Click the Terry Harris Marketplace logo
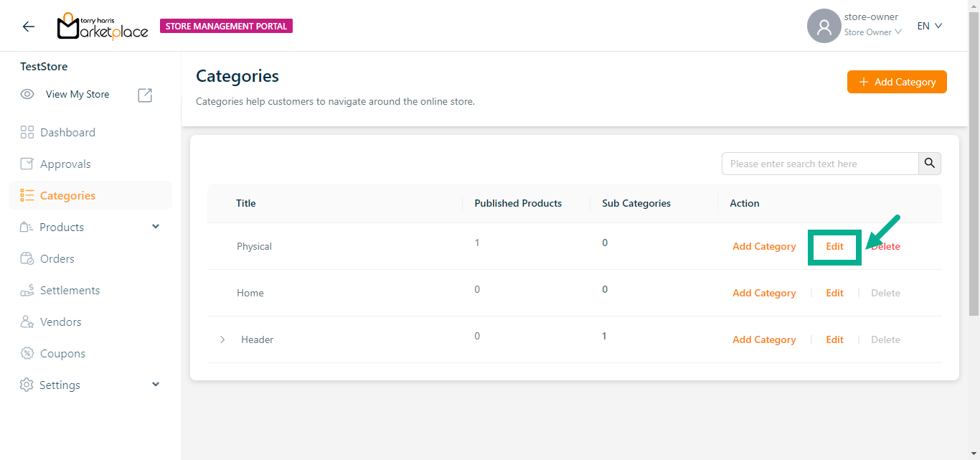The width and height of the screenshot is (980, 460). click(x=103, y=27)
